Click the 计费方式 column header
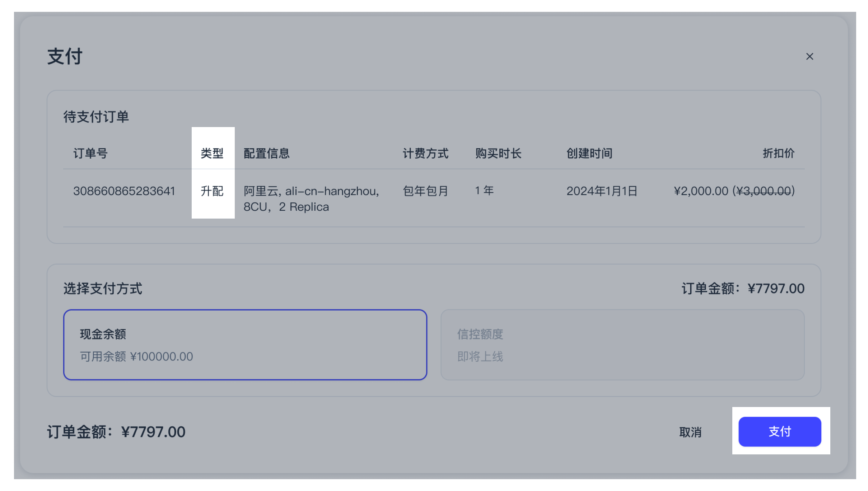The image size is (868, 491). click(426, 153)
